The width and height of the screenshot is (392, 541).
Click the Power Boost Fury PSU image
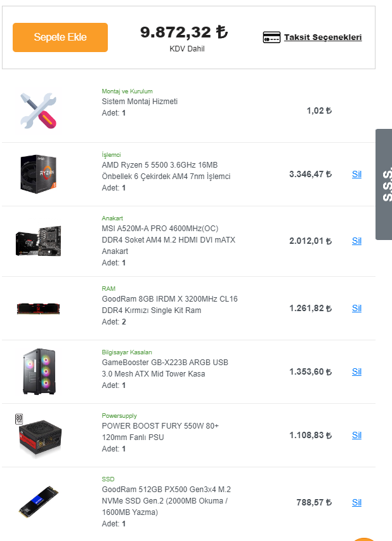pyautogui.click(x=38, y=436)
